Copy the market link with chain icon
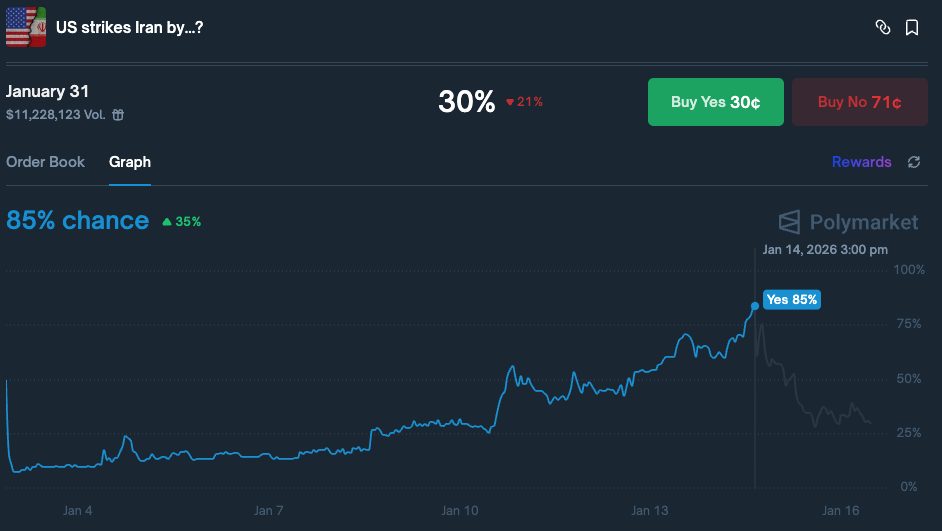 [x=883, y=28]
